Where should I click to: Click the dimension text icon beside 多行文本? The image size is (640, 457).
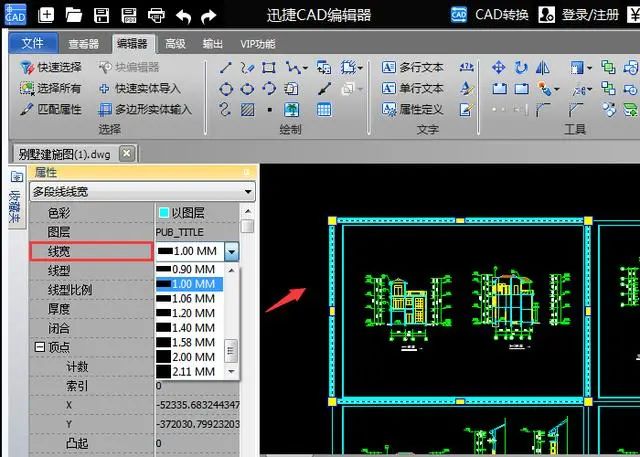467,67
